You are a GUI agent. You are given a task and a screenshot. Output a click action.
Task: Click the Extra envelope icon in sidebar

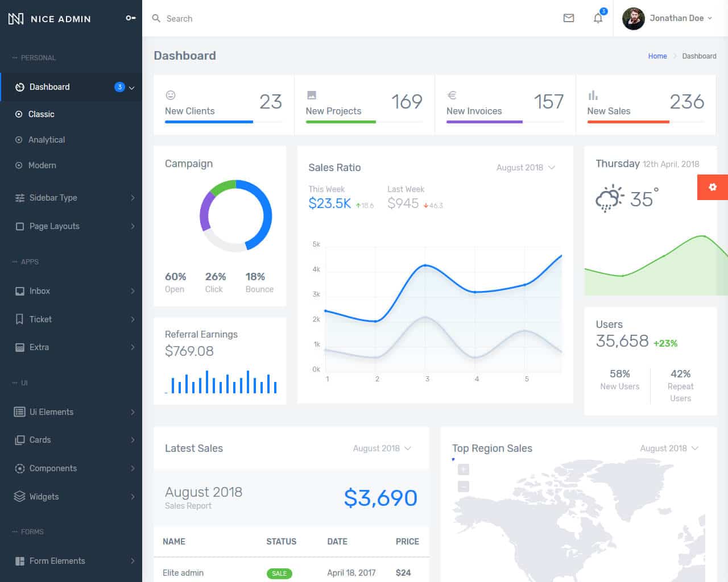point(19,347)
